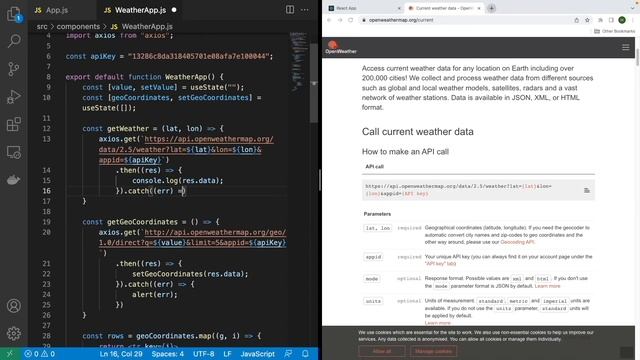Click the 'units' parameter label

[373, 301]
